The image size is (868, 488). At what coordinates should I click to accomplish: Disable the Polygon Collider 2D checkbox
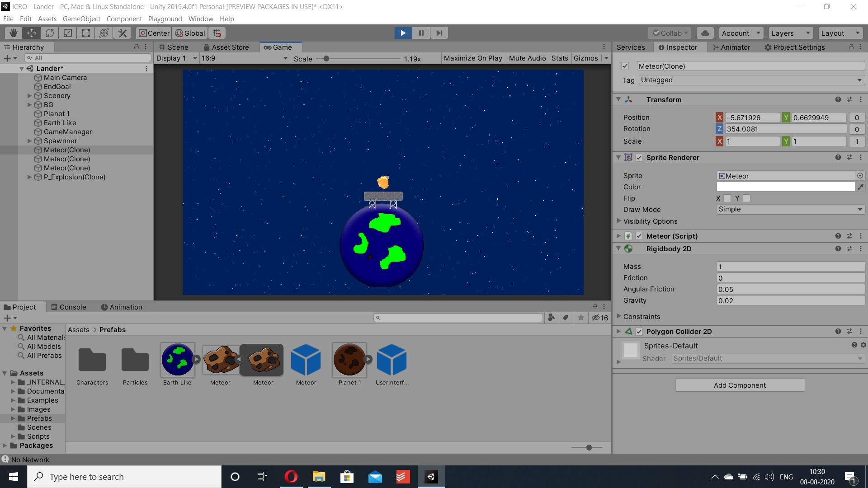coord(639,332)
